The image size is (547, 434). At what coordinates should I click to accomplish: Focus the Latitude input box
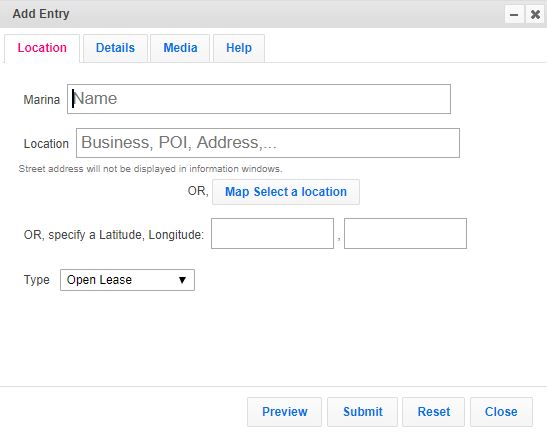click(272, 233)
